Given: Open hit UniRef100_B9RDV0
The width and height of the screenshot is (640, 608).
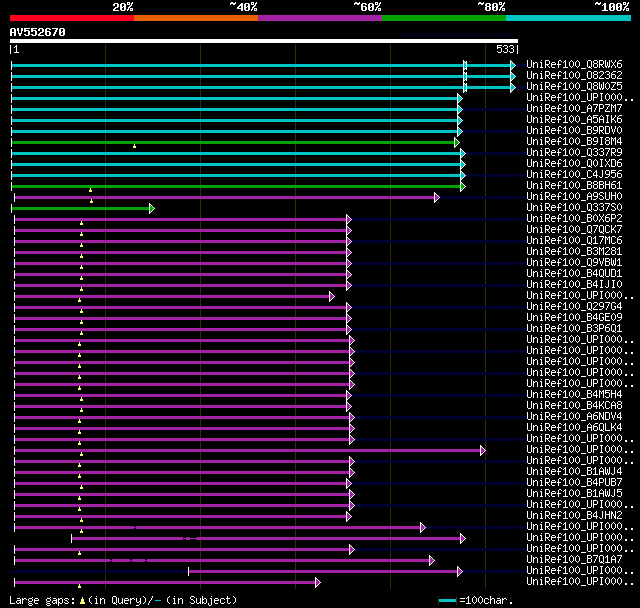Looking at the screenshot, I should click(574, 131).
